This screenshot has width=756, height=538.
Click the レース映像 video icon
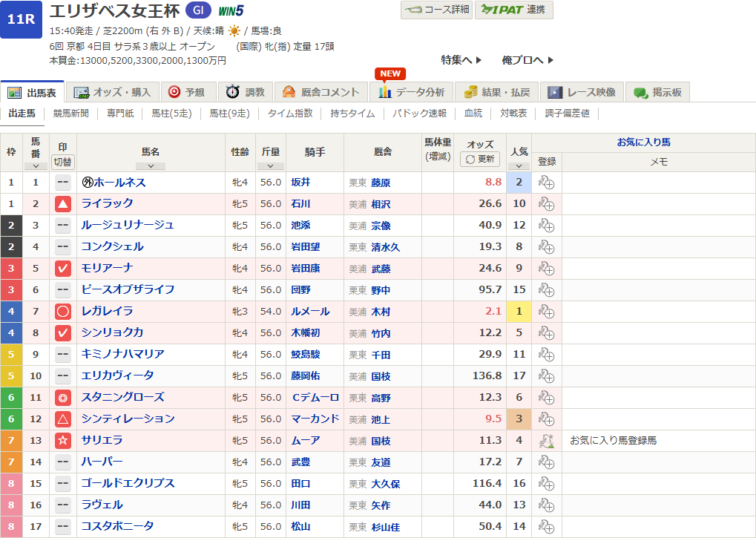tap(554, 92)
